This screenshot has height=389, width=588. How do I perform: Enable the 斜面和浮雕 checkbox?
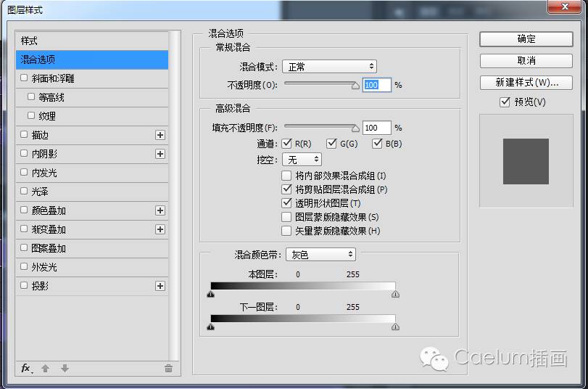tap(24, 78)
